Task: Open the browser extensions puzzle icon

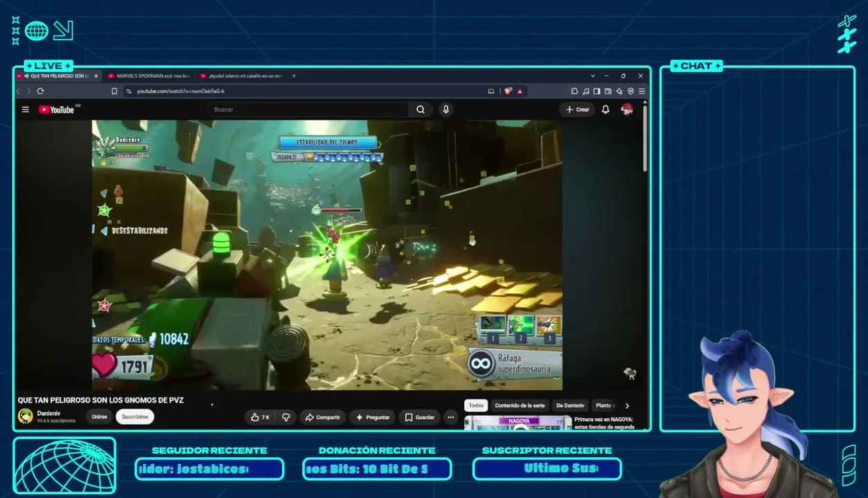Action: [x=574, y=91]
